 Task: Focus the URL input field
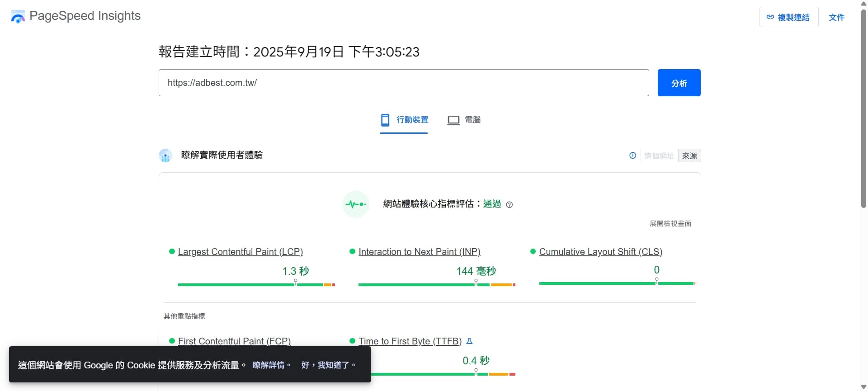(x=404, y=83)
